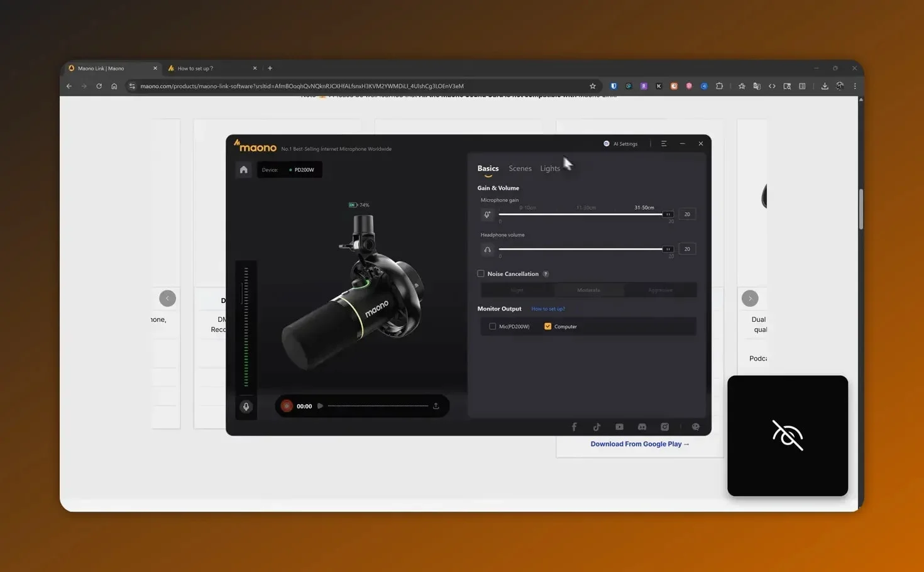Open the browser downloads icon
The width and height of the screenshot is (924, 572).
pyautogui.click(x=825, y=86)
